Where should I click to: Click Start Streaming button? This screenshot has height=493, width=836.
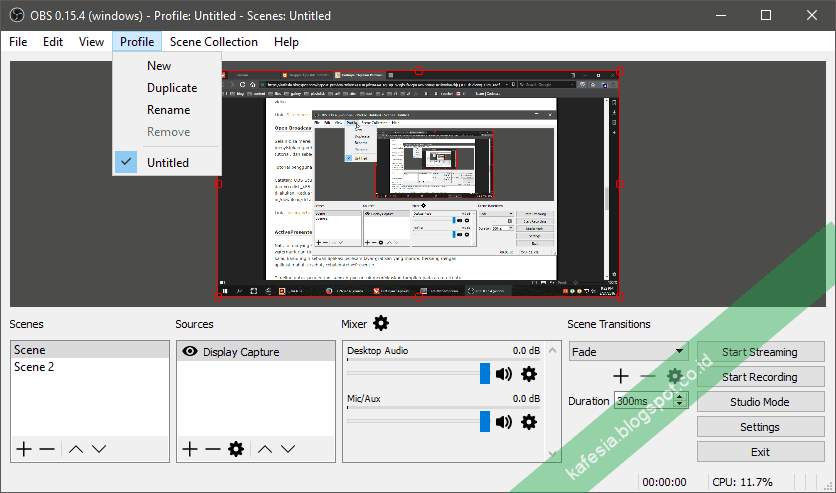(760, 352)
